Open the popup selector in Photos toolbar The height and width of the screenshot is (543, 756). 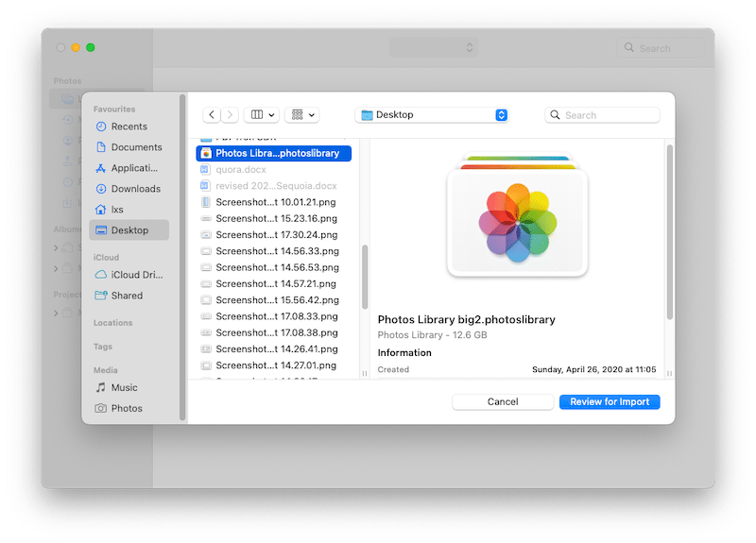coord(434,48)
